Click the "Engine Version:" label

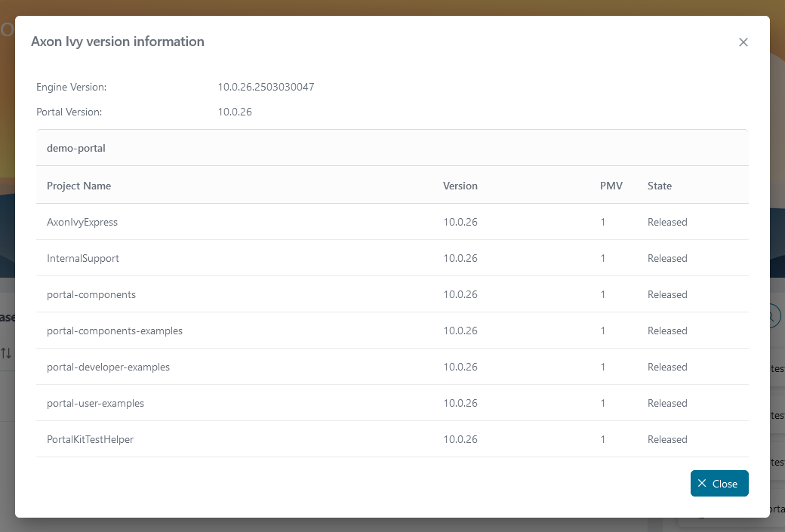point(72,87)
